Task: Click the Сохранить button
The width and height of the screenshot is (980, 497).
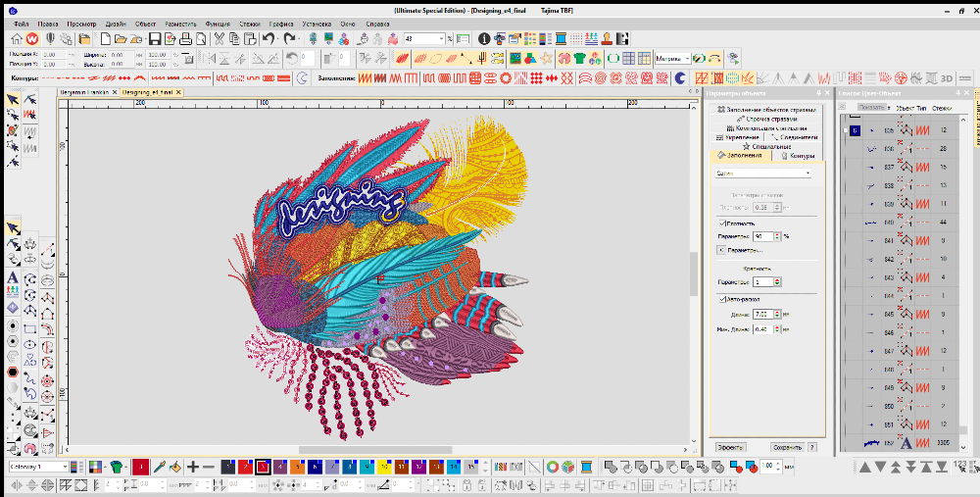Action: 786,446
